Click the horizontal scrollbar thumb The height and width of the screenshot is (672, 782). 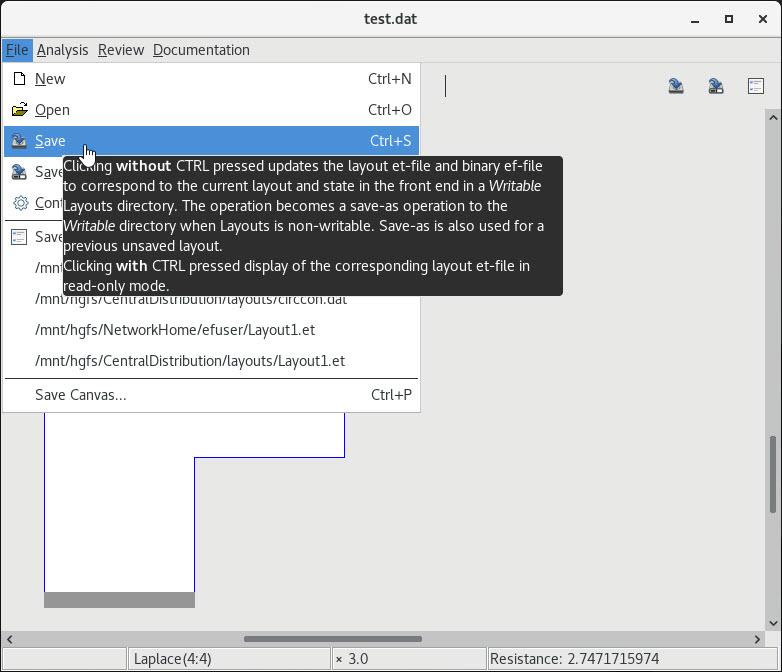tap(332, 639)
